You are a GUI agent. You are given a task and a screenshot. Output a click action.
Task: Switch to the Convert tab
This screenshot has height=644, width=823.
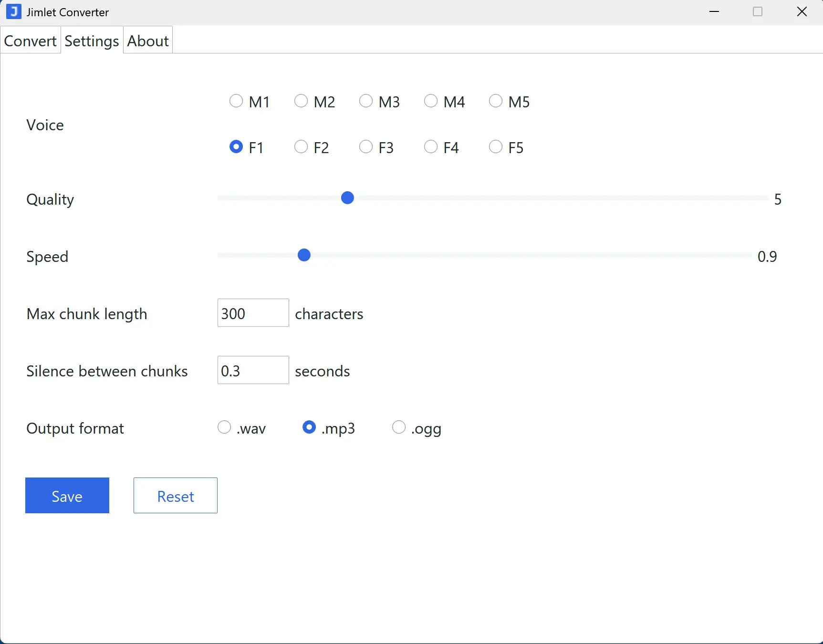click(x=30, y=41)
